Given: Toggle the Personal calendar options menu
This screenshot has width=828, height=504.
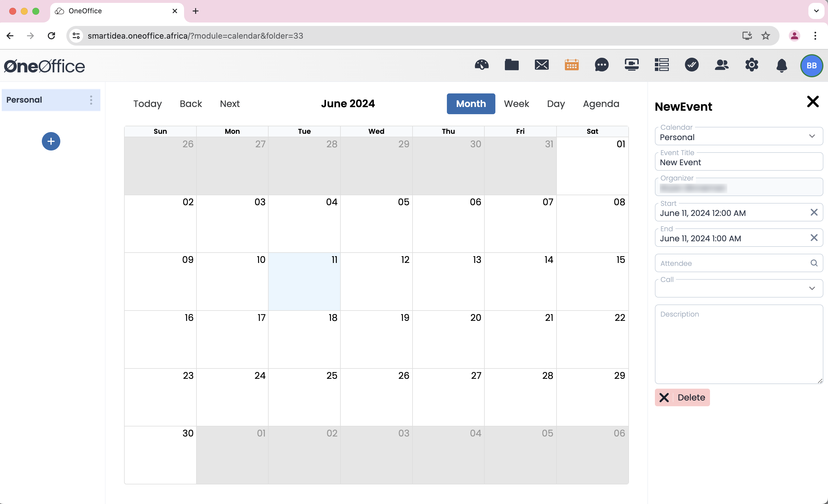Looking at the screenshot, I should tap(91, 99).
